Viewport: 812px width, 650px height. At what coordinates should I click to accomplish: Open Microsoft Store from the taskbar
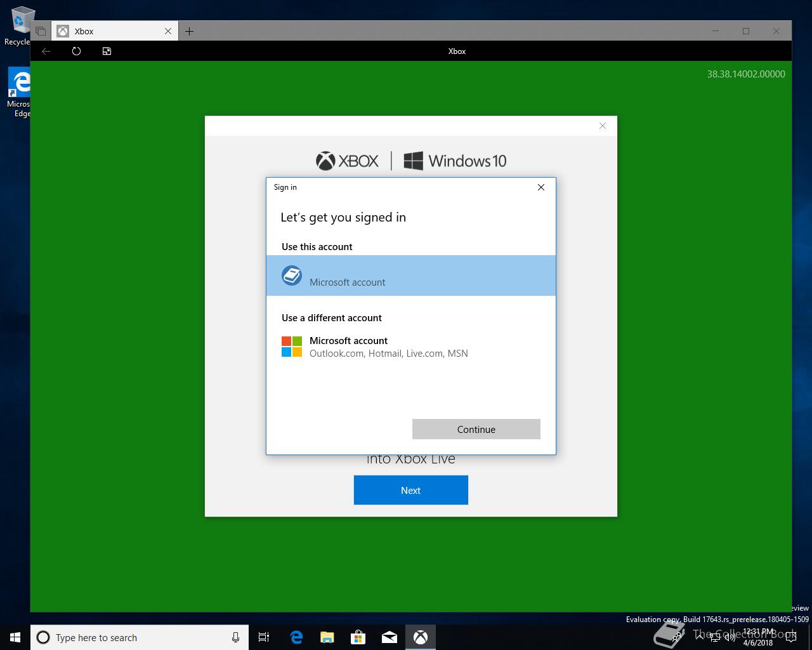tap(358, 637)
